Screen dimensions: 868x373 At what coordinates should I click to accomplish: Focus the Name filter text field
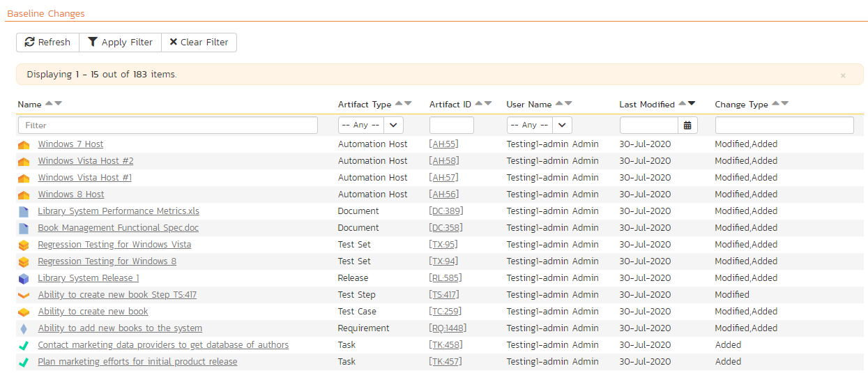pos(167,125)
